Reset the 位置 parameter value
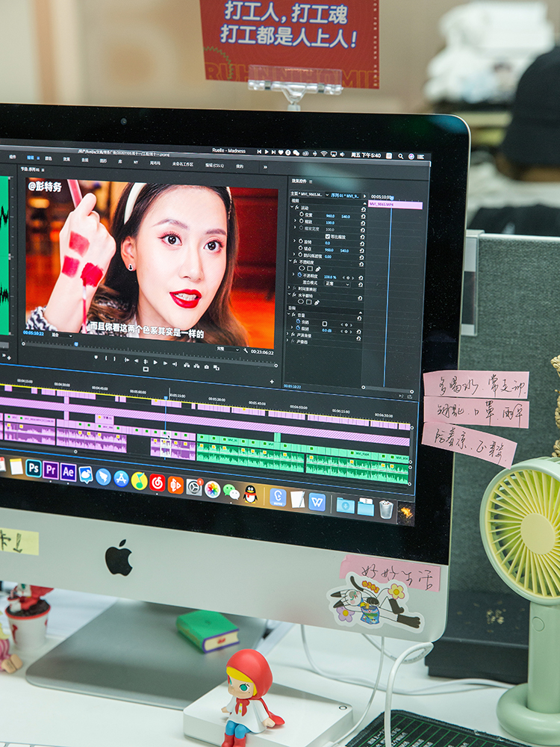This screenshot has height=747, width=560. [x=362, y=216]
